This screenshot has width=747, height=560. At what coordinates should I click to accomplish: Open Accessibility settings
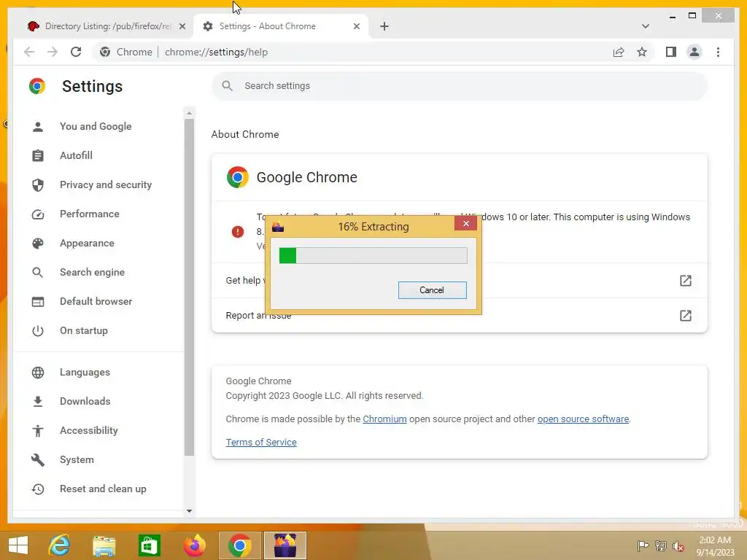point(88,430)
